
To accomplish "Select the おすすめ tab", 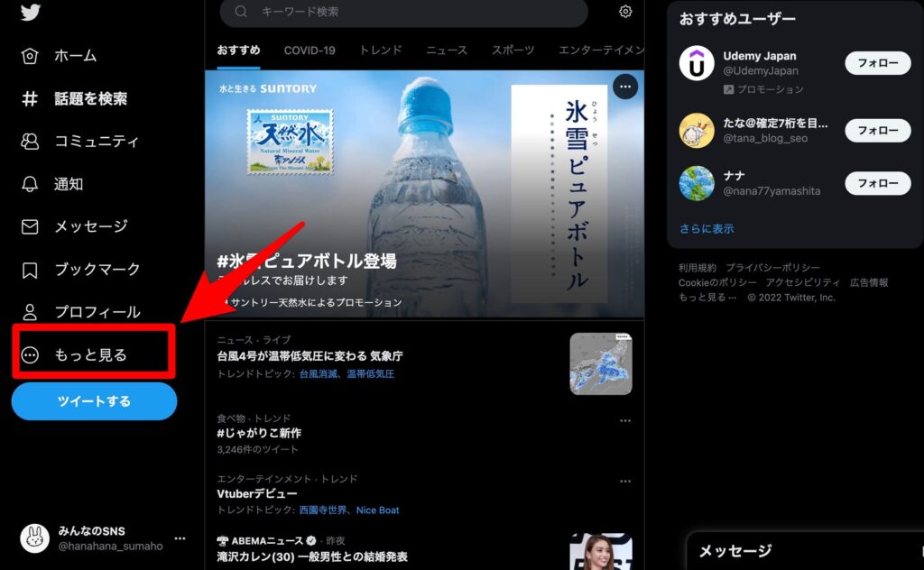I will pos(238,50).
